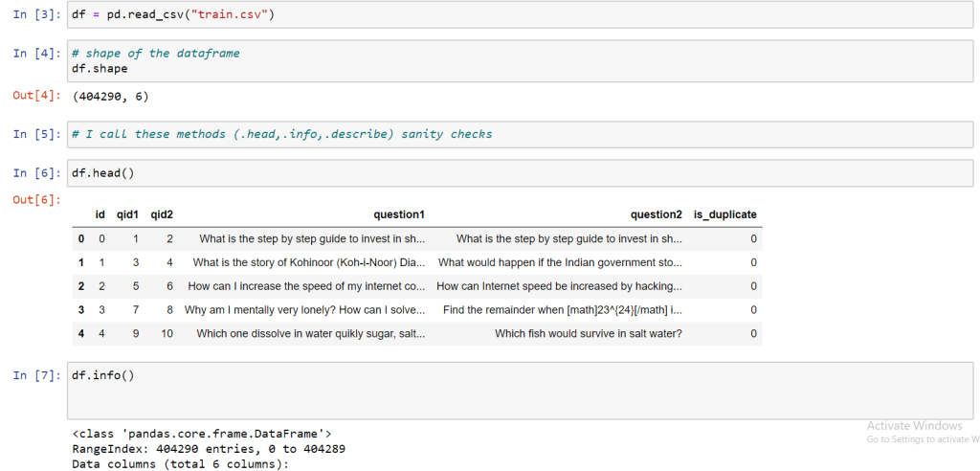Screen dimensions: 980x471
Task: Click the question1 column header
Action: (399, 215)
